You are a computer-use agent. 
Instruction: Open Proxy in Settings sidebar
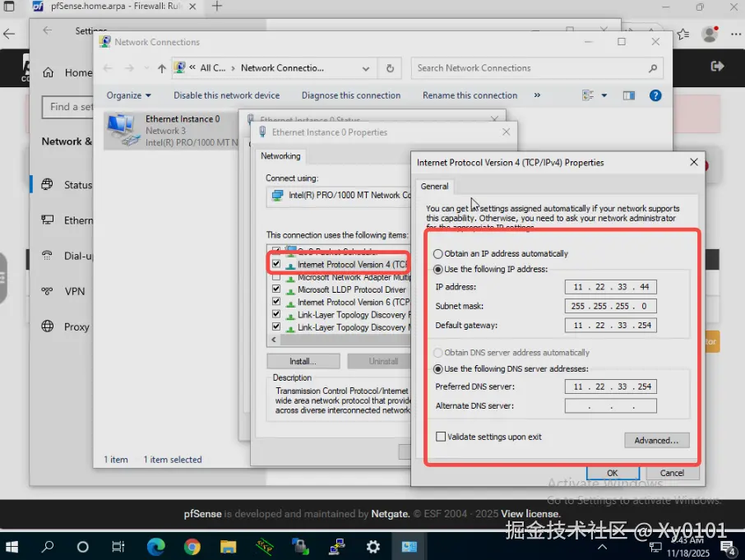point(65,326)
